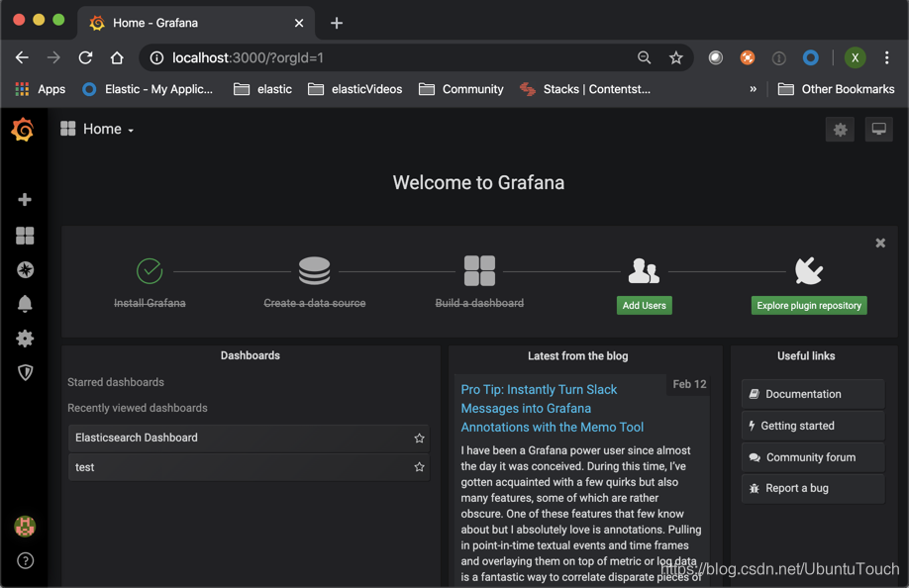
Task: Click the Add Users button
Action: 644,305
